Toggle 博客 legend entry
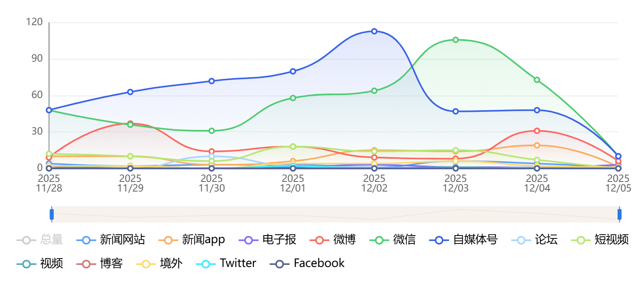644x285 pixels. point(100,264)
